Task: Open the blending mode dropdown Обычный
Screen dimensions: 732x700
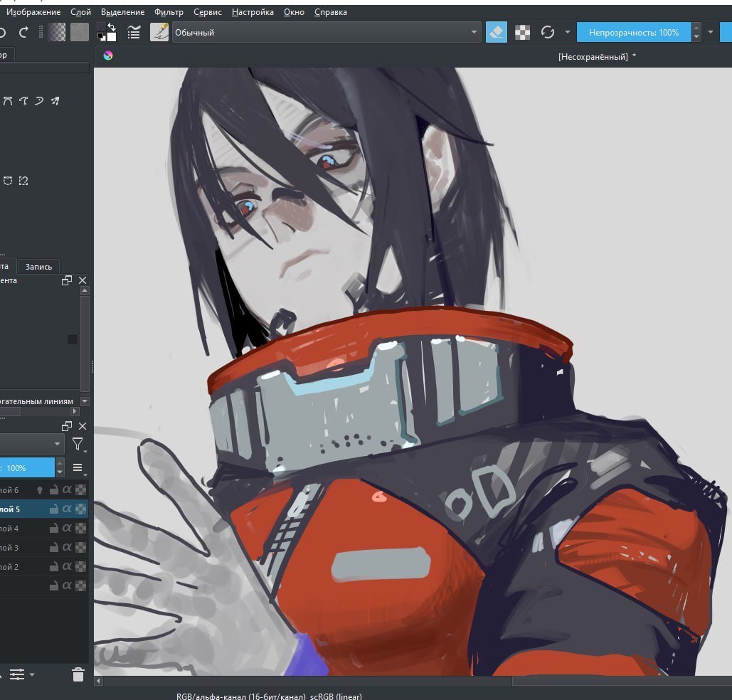Action: [327, 32]
